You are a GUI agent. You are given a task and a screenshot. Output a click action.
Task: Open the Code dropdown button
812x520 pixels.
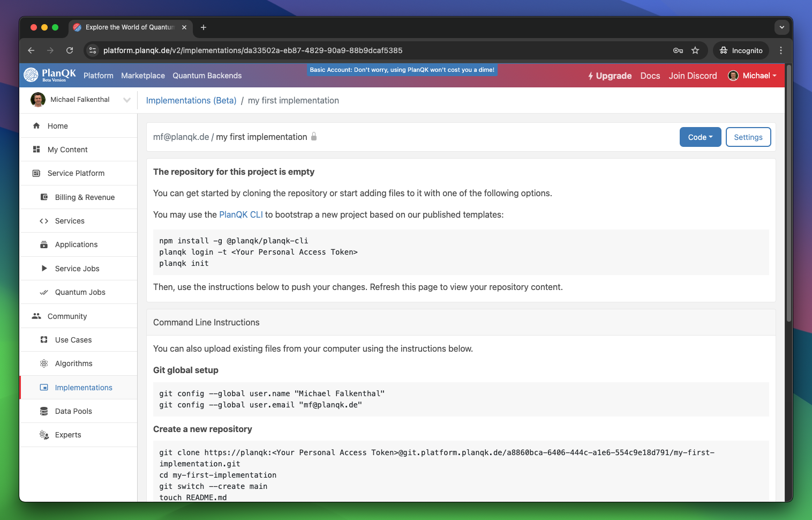[700, 137]
